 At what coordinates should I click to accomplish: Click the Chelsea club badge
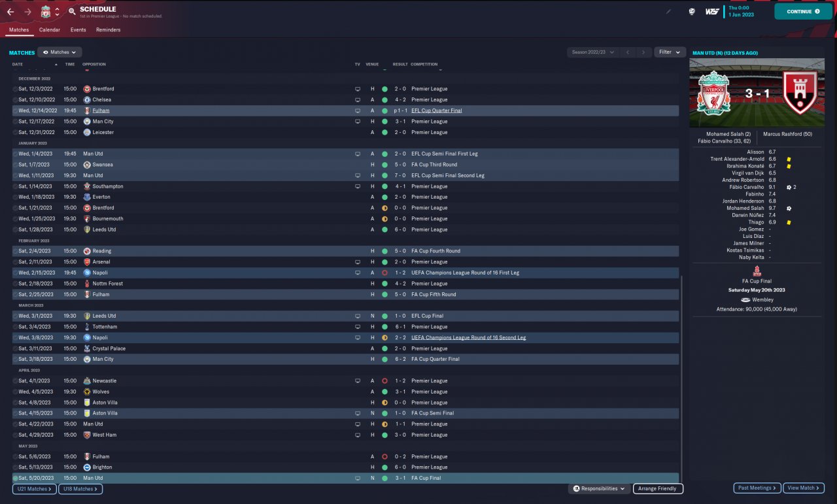pyautogui.click(x=87, y=99)
